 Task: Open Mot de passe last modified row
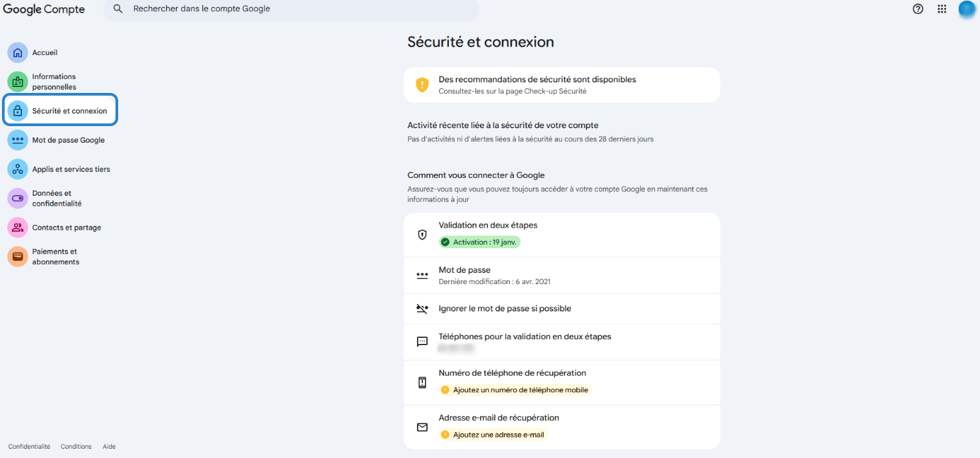(562, 275)
